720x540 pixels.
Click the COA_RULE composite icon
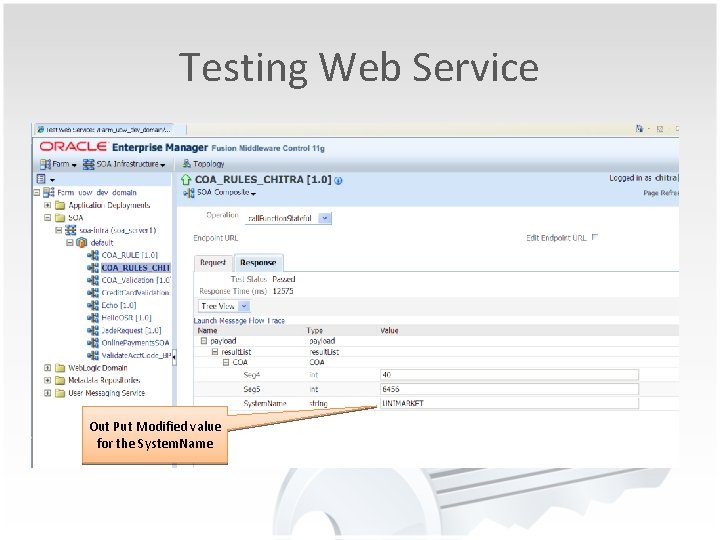tap(93, 255)
